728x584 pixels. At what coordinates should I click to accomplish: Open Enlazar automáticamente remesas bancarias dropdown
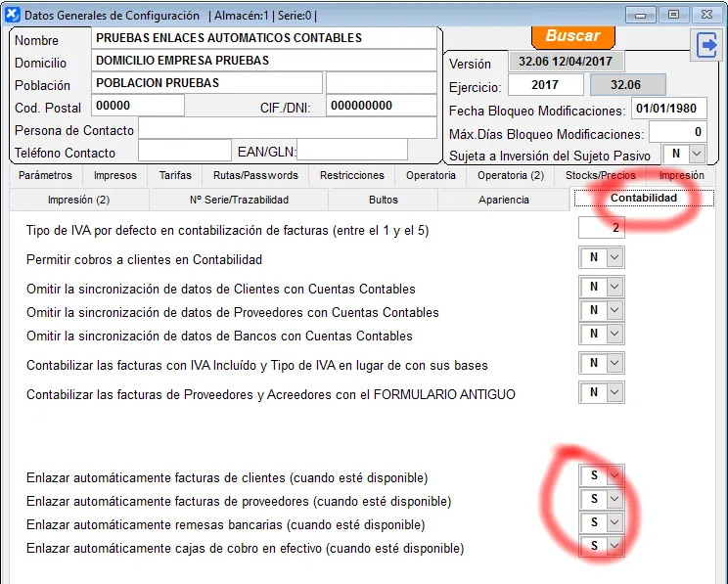[x=614, y=522]
